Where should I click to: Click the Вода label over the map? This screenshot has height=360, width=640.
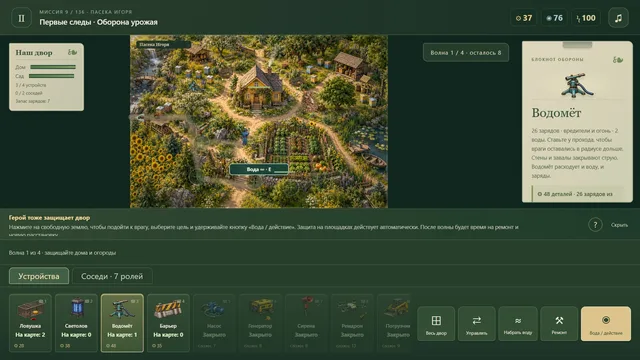click(259, 169)
